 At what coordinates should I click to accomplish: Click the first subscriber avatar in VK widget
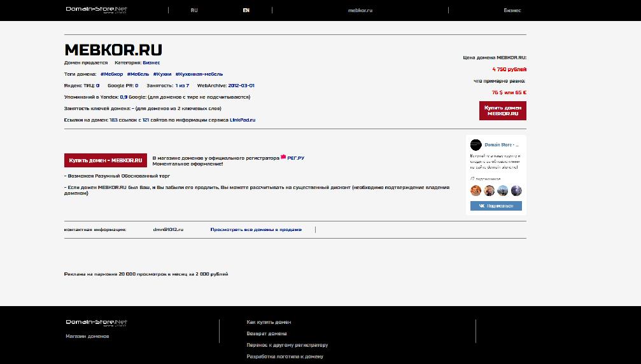[476, 191]
